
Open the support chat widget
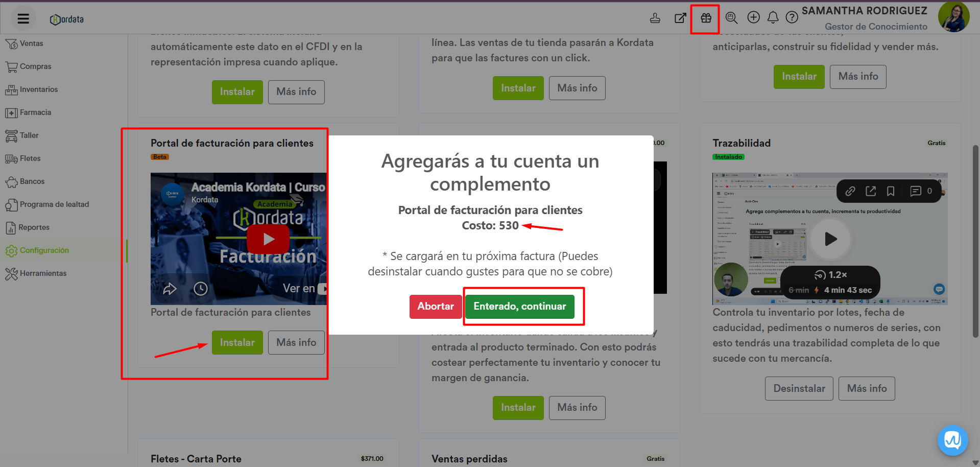(952, 440)
